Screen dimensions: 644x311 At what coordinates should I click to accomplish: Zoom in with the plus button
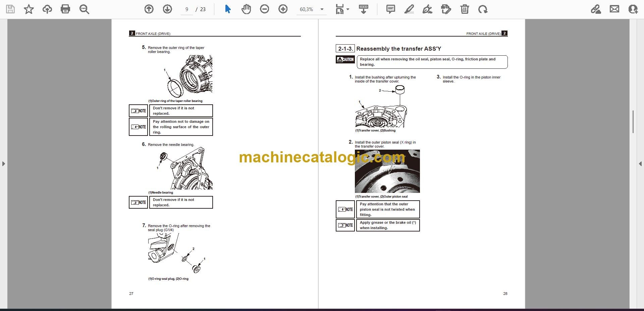(x=283, y=9)
